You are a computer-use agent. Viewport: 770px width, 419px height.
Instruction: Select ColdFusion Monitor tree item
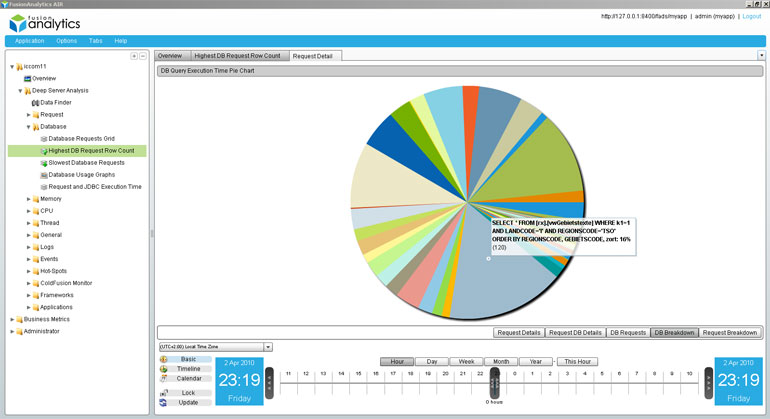(66, 283)
